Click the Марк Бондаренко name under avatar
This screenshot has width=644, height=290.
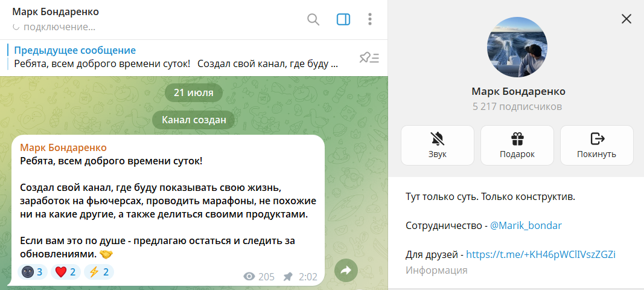click(x=518, y=91)
